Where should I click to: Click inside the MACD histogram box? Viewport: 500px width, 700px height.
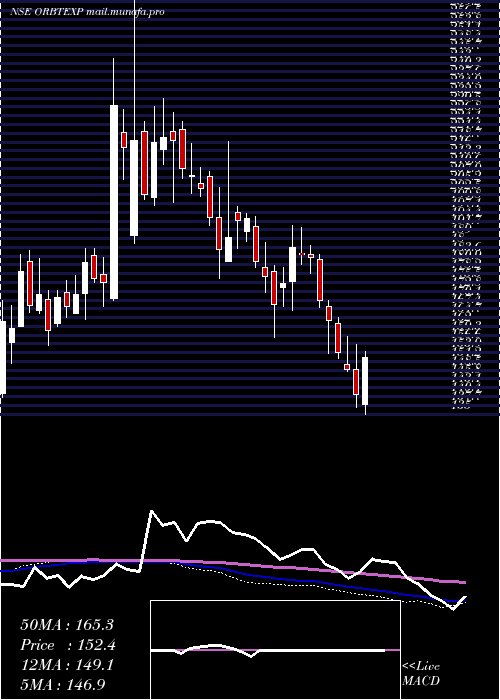(275, 650)
